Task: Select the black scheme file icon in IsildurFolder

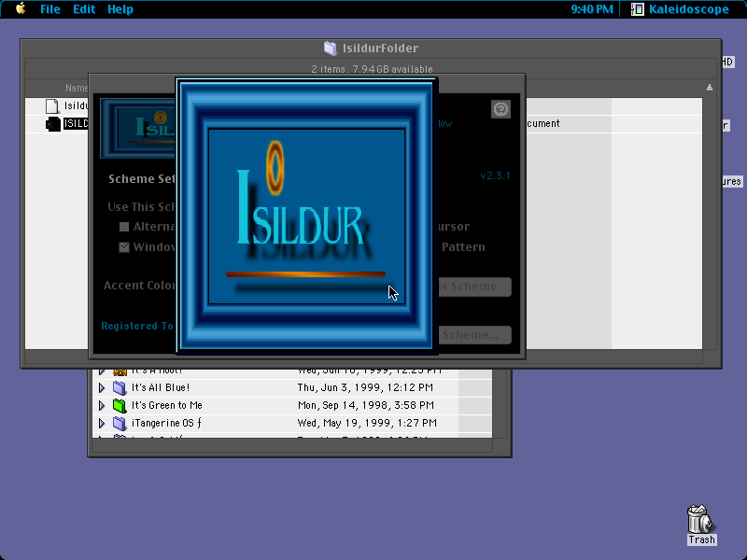Action: [53, 124]
